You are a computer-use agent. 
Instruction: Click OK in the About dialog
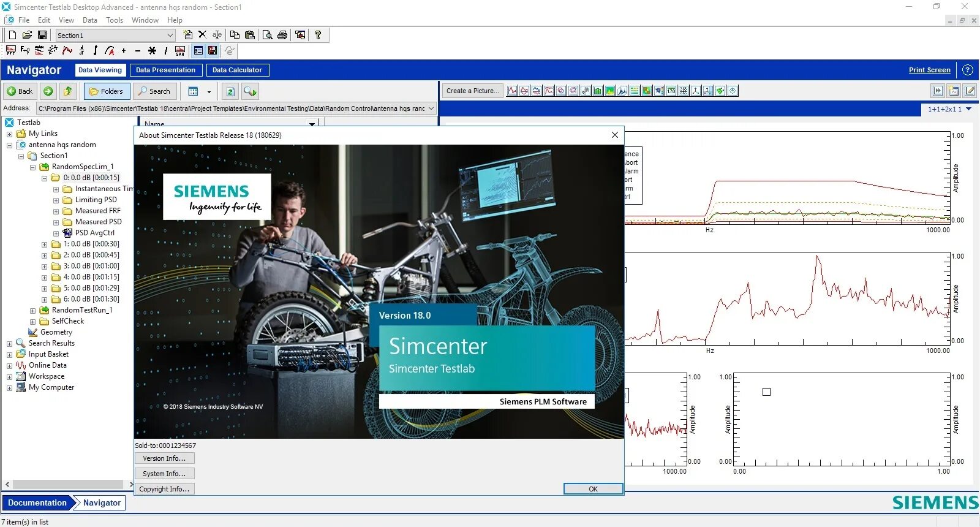pyautogui.click(x=593, y=489)
